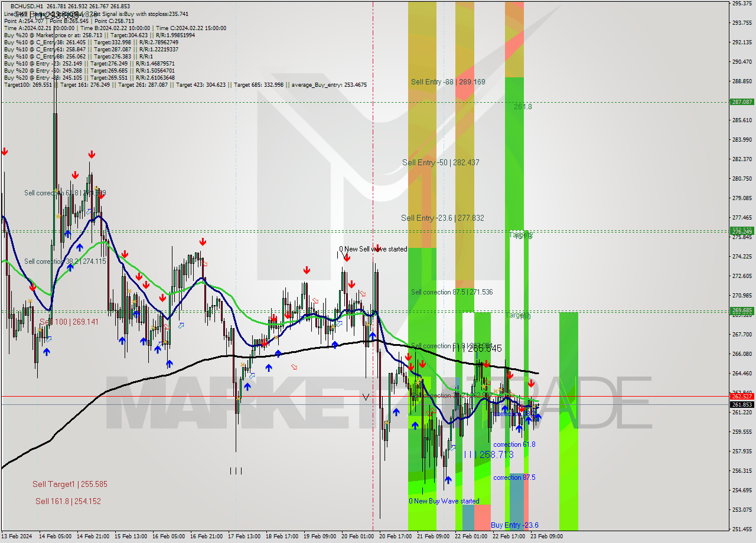Click the red 262.527 price tag
756x543 pixels.
(742, 396)
